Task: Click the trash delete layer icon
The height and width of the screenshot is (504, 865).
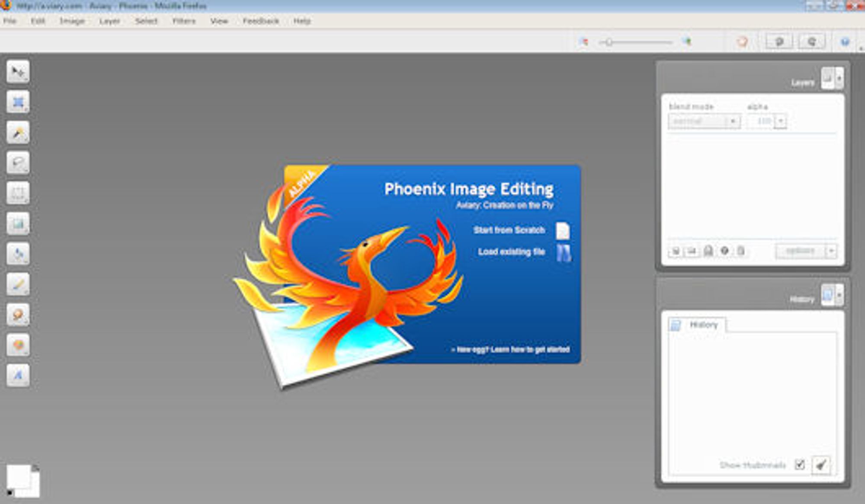Action: pyautogui.click(x=741, y=251)
